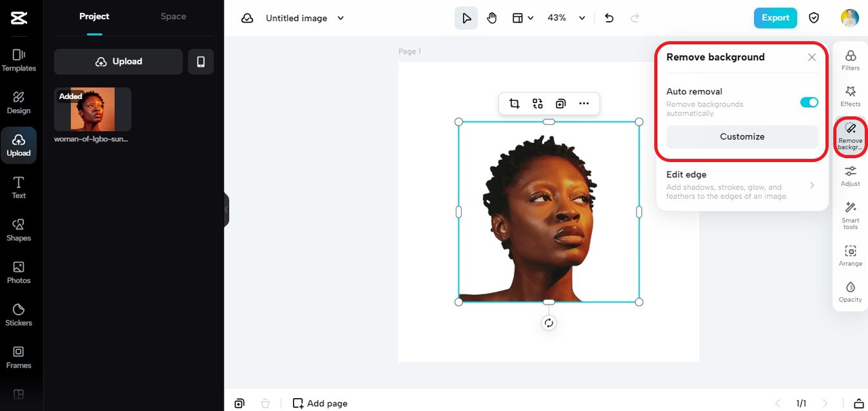Open the Frames sidebar panel
The height and width of the screenshot is (411, 868).
click(19, 357)
